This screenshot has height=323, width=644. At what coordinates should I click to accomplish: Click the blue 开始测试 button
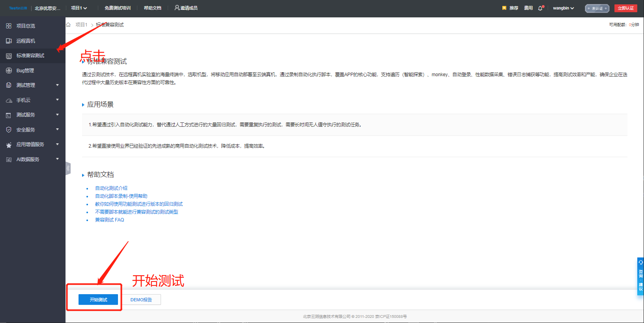point(98,300)
